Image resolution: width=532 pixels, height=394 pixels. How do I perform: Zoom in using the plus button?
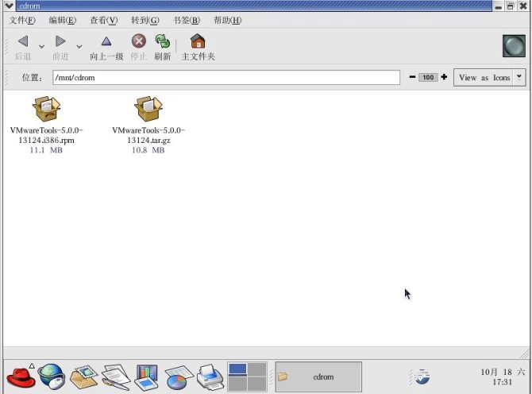444,77
